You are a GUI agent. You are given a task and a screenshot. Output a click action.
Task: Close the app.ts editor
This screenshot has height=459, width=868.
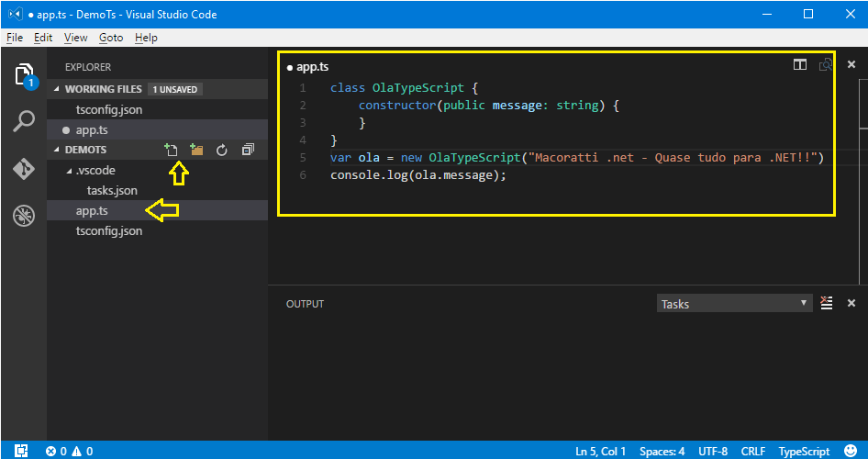852,65
